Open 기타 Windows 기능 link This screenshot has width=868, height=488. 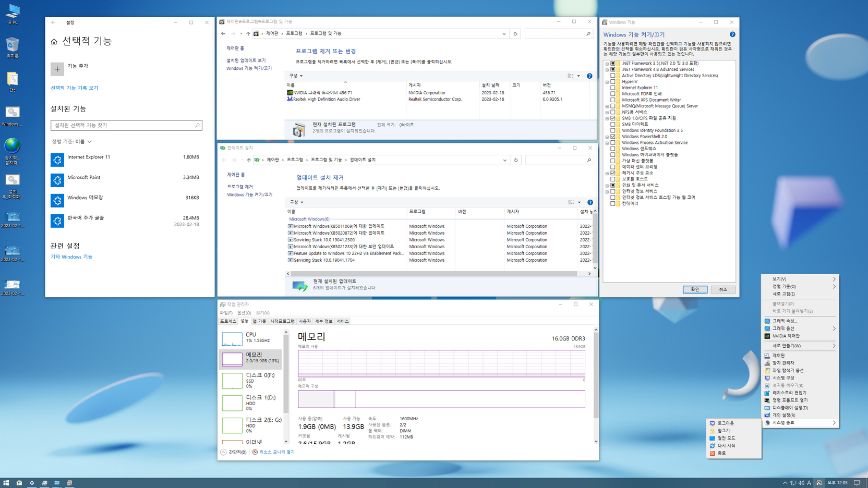coord(71,257)
